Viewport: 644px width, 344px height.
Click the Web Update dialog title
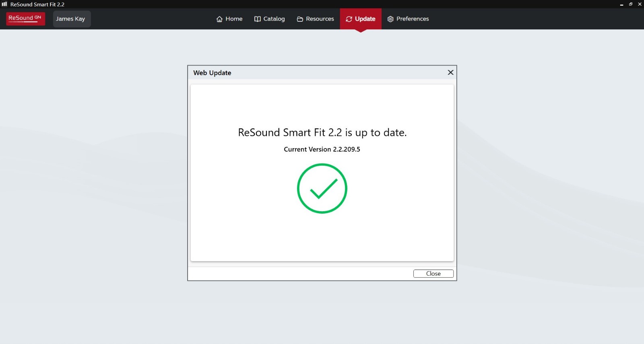coord(212,73)
